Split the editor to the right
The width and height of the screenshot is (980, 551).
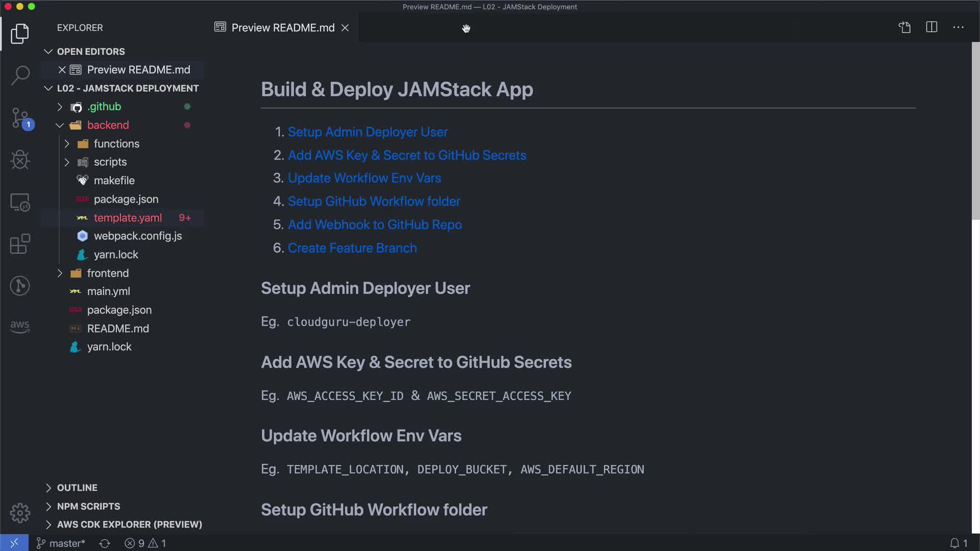(x=932, y=28)
